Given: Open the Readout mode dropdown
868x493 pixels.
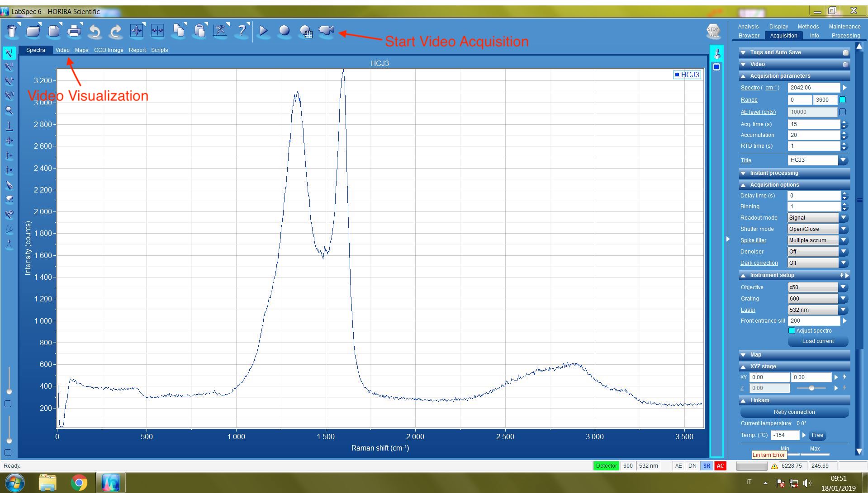Looking at the screenshot, I should coord(843,218).
